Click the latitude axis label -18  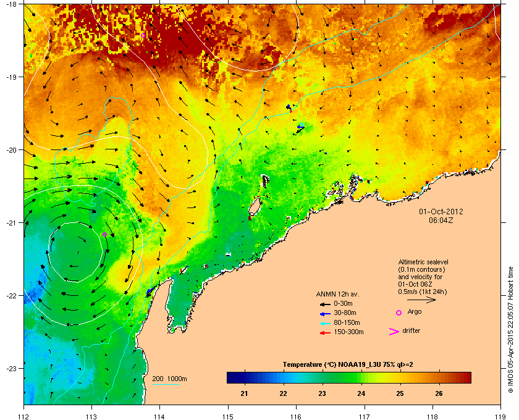11,4
